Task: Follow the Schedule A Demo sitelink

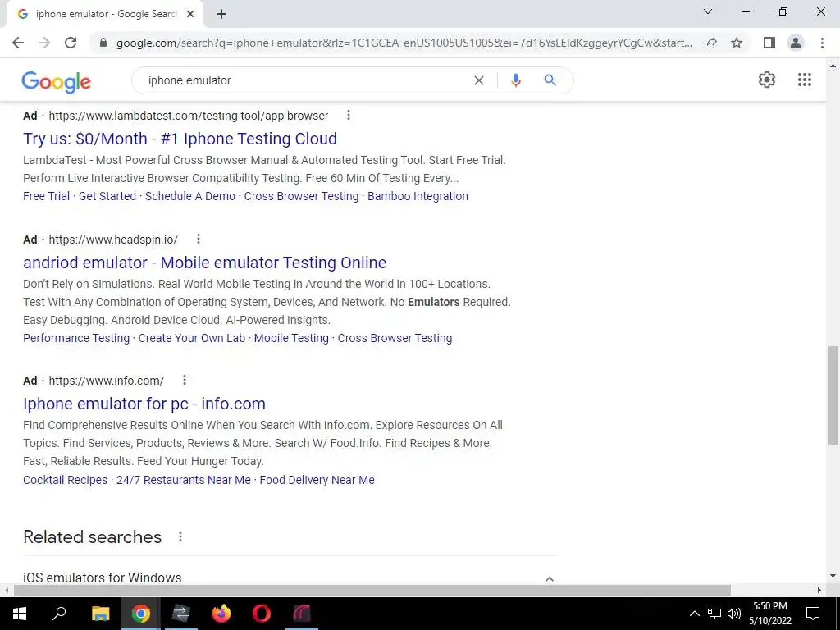Action: tap(190, 196)
